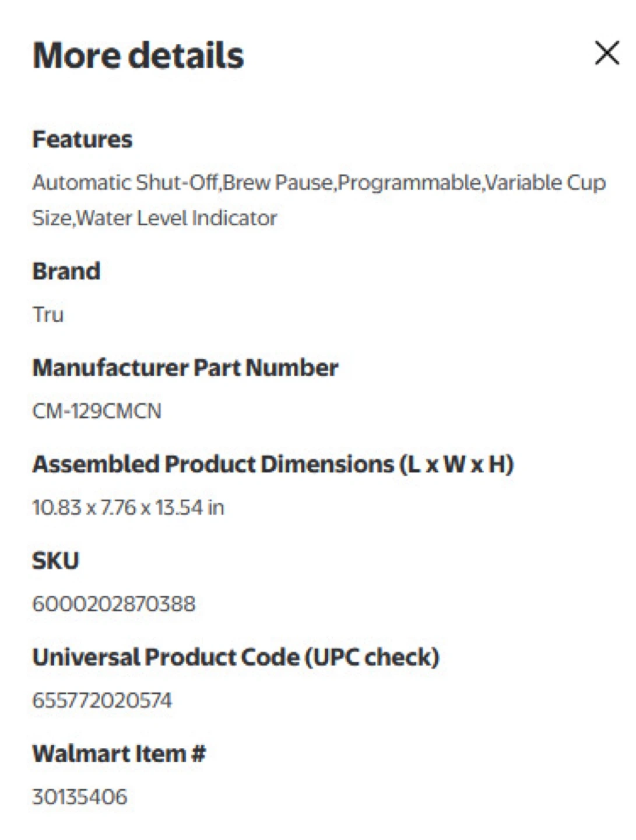
Task: Click UPC number 655772020574
Action: coord(102,700)
